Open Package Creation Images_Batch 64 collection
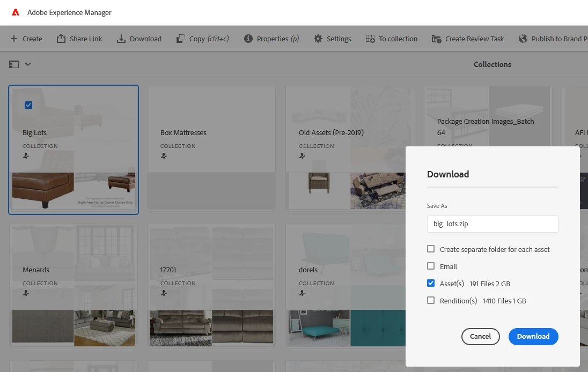Viewport: 588px width, 372px height. (488, 116)
